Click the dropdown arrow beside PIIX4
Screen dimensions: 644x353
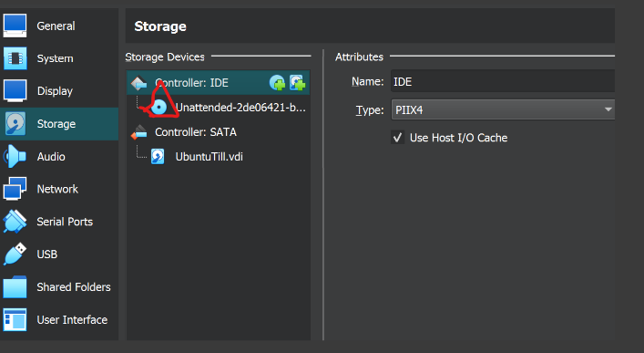[608, 109]
